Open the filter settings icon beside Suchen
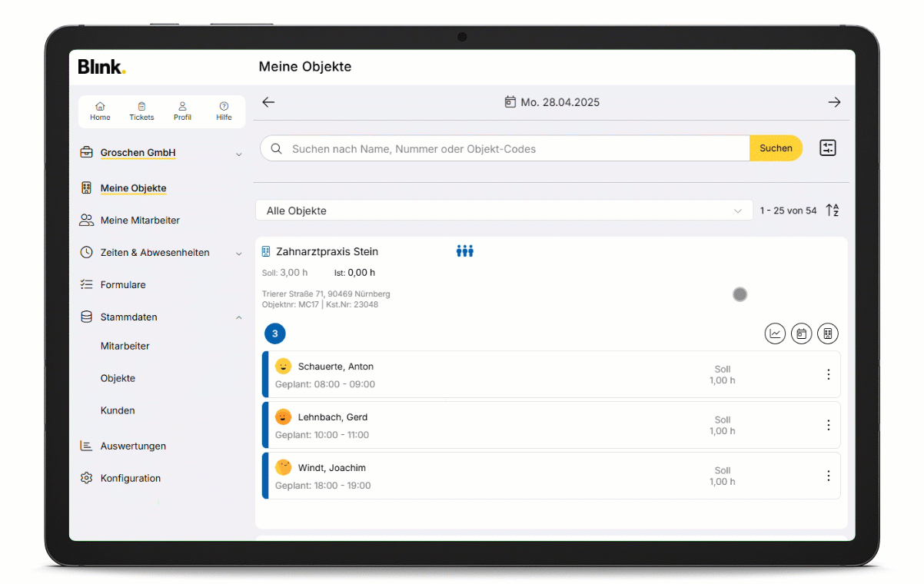Screen dimensions: 924x584 click(x=827, y=148)
